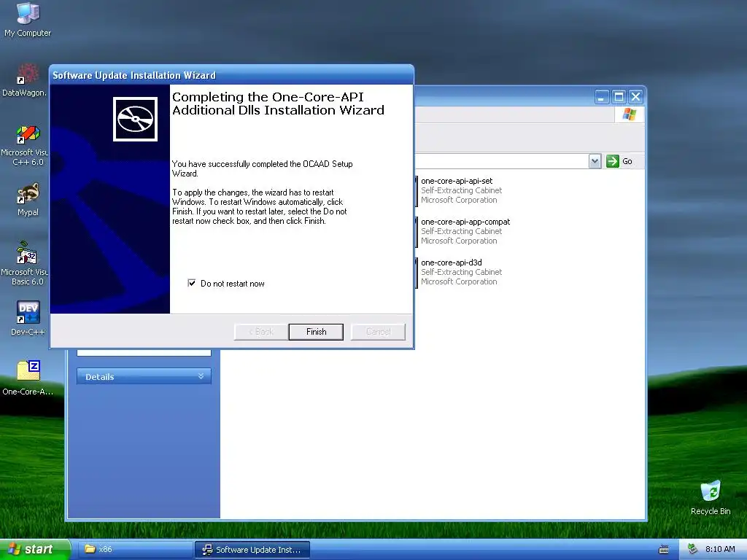The width and height of the screenshot is (747, 560).
Task: Open the Start menu
Action: (35, 550)
